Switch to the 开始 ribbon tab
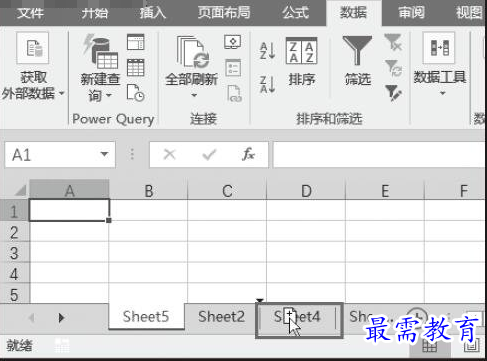487x361 pixels. coord(95,13)
